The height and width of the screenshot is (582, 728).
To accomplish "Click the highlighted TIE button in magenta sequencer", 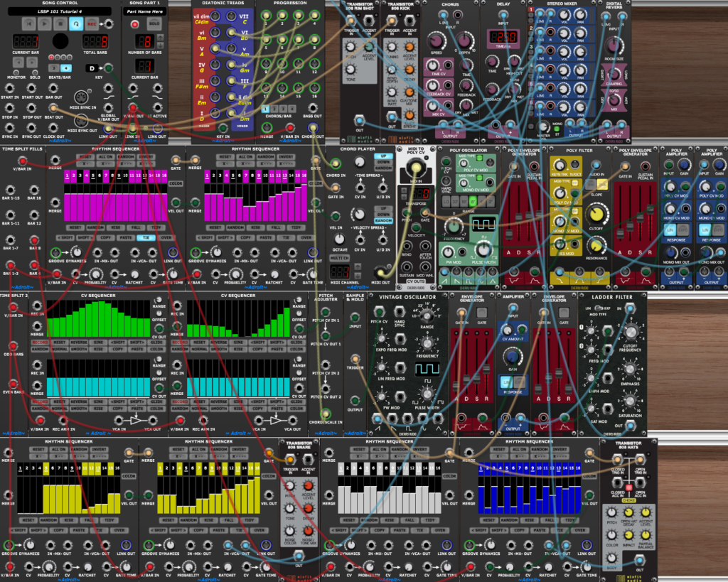I will pos(146,237).
